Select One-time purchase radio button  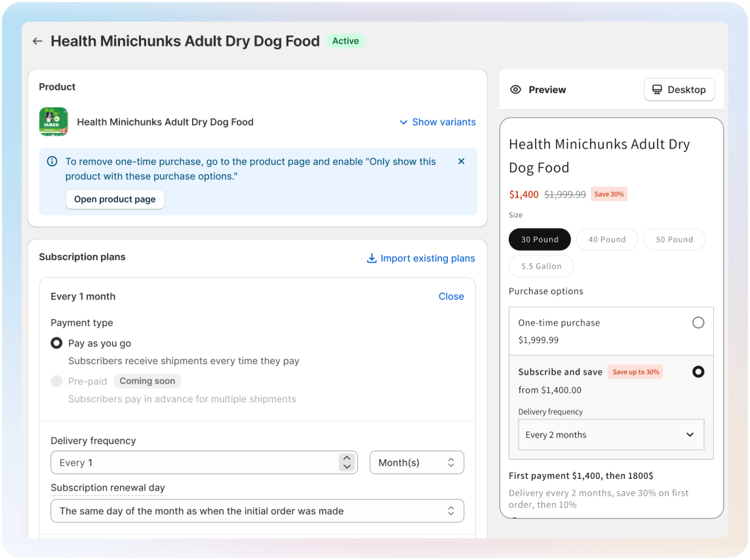(698, 322)
